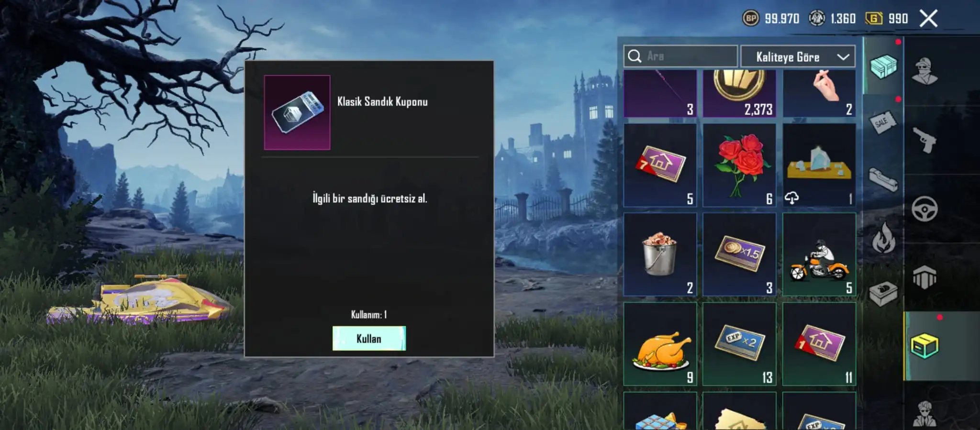Select the x1.5 BP card item

coord(739,254)
